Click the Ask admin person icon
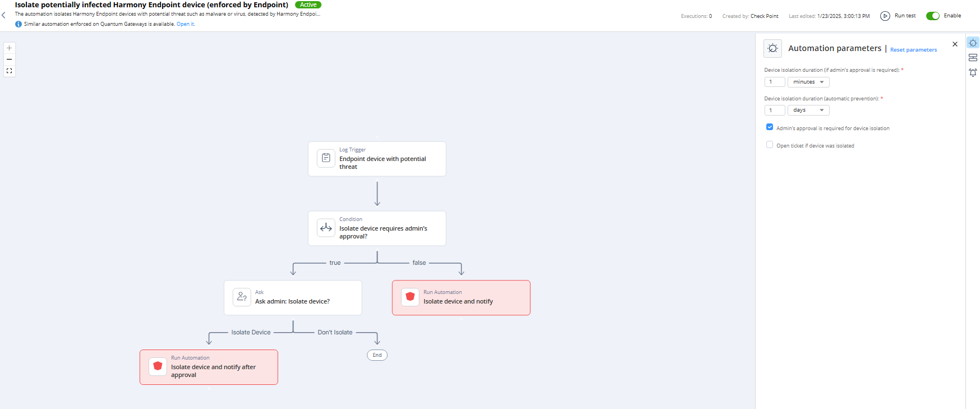This screenshot has width=980, height=409. 242,297
